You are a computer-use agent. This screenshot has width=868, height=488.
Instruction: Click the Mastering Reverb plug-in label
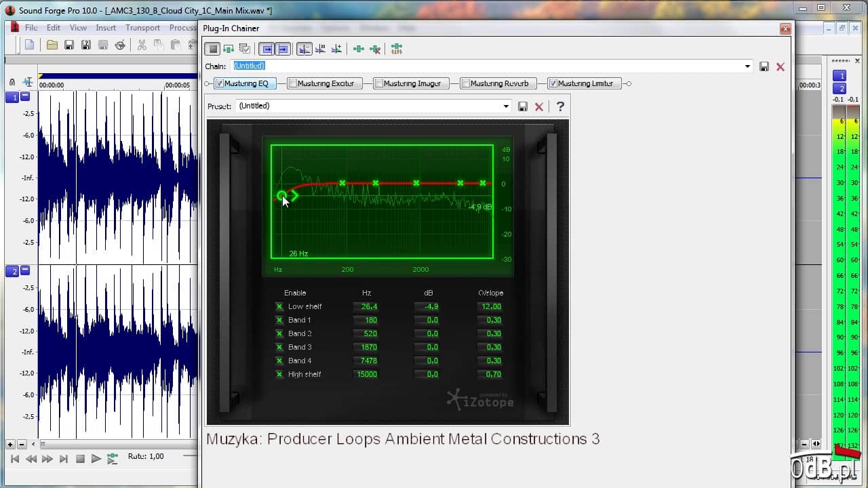(x=499, y=83)
